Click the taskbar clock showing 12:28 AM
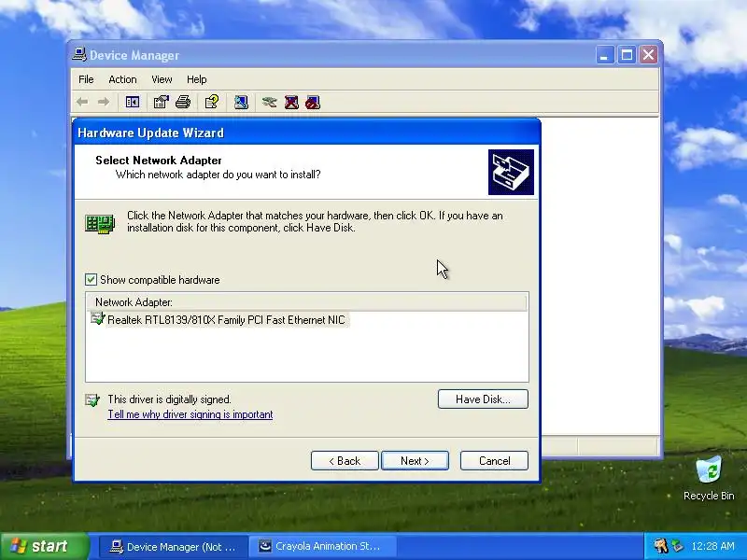 (x=712, y=546)
